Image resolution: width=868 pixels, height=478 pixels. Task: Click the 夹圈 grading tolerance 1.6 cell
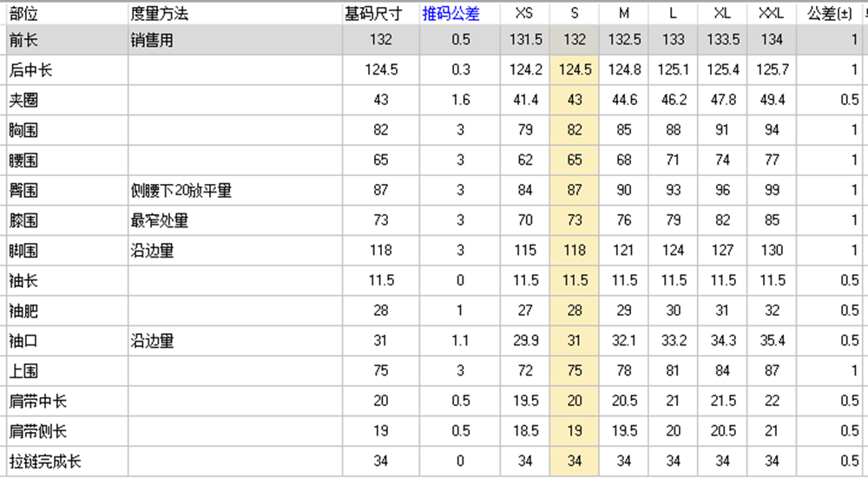(459, 100)
